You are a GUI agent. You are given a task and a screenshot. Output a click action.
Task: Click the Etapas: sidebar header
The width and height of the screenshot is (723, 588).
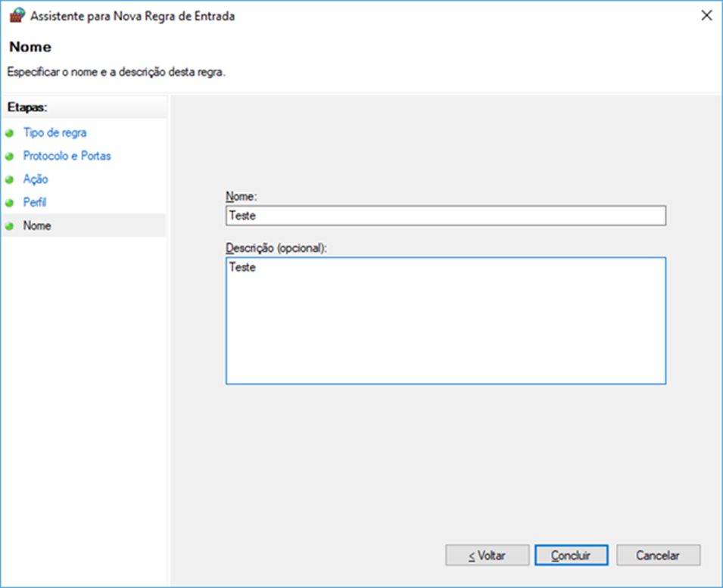[27, 107]
